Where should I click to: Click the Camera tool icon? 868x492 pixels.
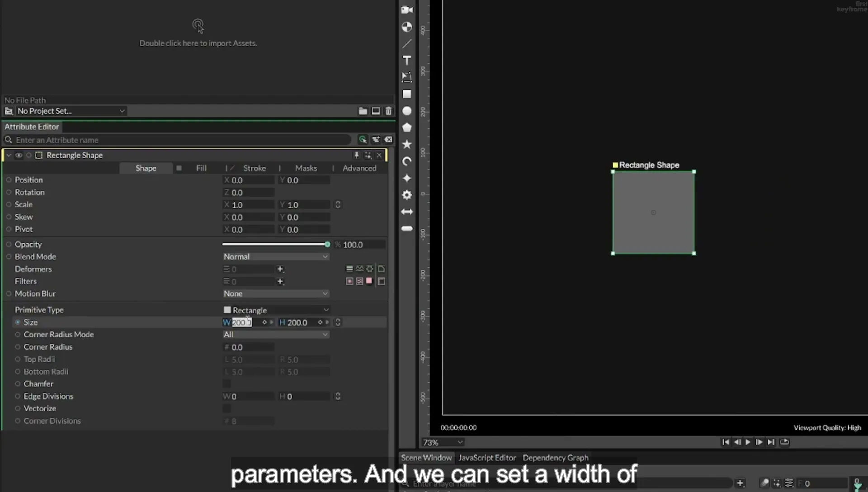click(407, 10)
